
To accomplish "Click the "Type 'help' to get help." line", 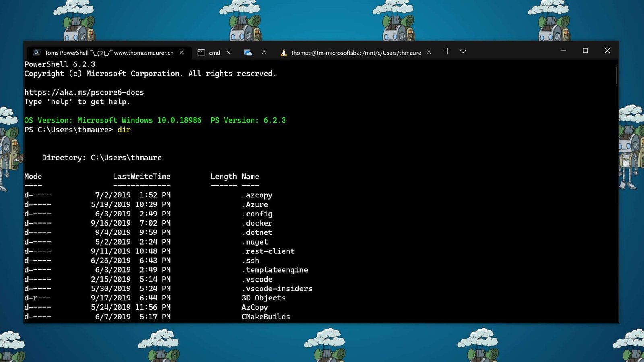I will [77, 101].
